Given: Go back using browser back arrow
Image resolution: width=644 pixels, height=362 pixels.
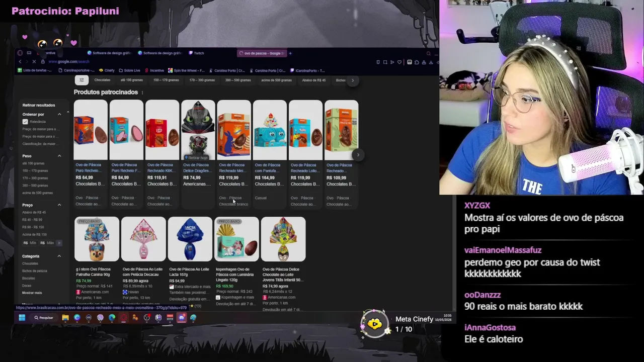Looking at the screenshot, I should (x=20, y=62).
